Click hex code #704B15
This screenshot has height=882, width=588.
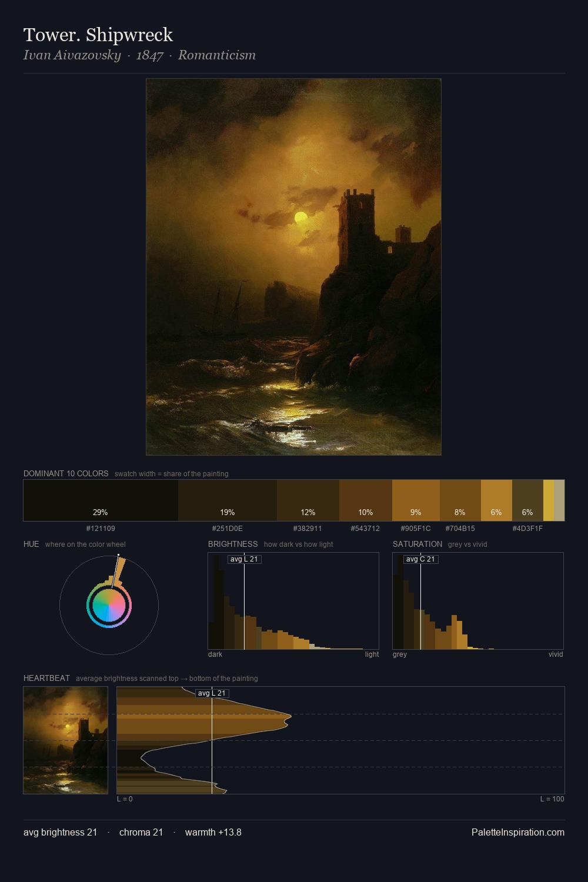460,529
